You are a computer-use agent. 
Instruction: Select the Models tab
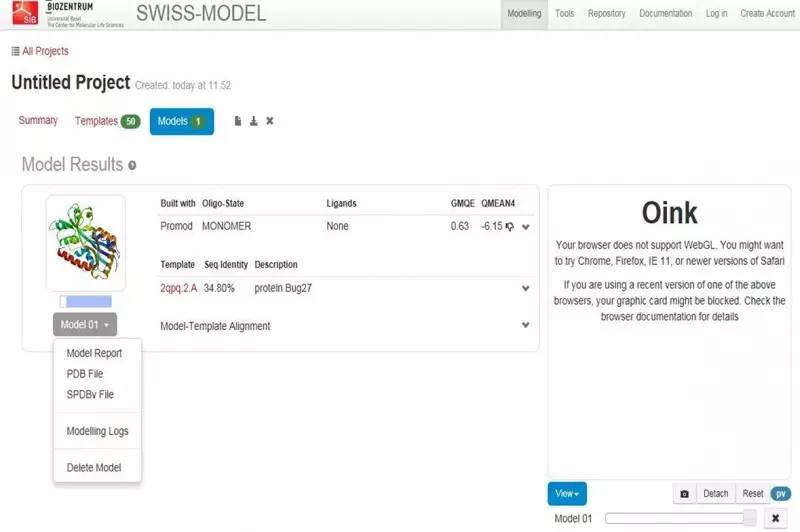click(x=182, y=121)
